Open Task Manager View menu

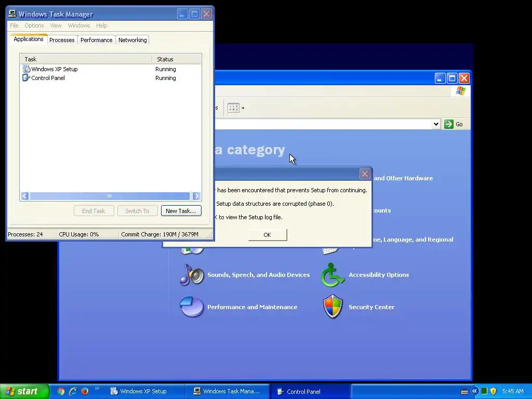[56, 25]
